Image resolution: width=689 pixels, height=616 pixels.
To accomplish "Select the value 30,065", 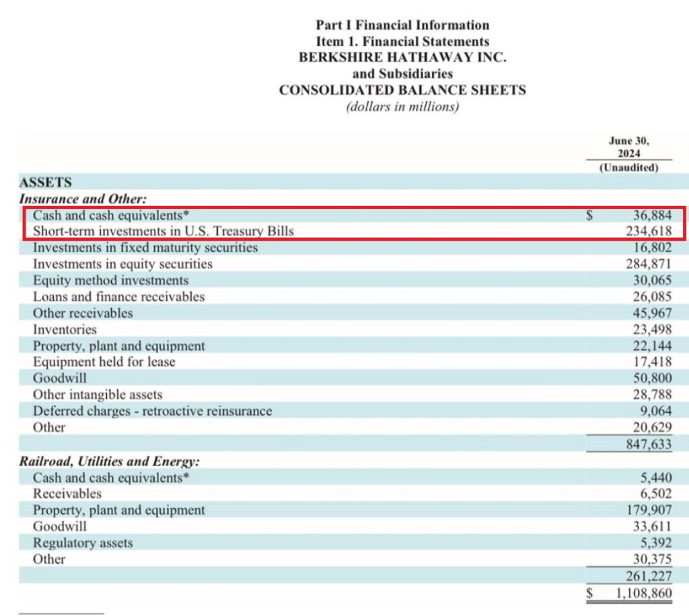I will pyautogui.click(x=652, y=280).
